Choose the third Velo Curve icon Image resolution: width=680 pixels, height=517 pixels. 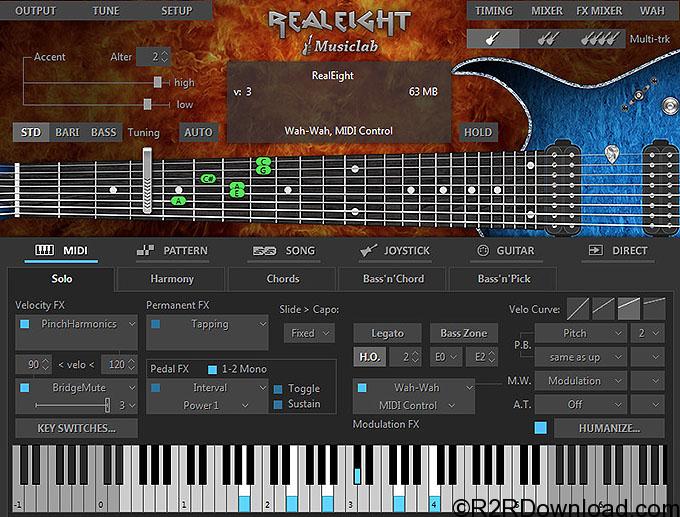(629, 309)
